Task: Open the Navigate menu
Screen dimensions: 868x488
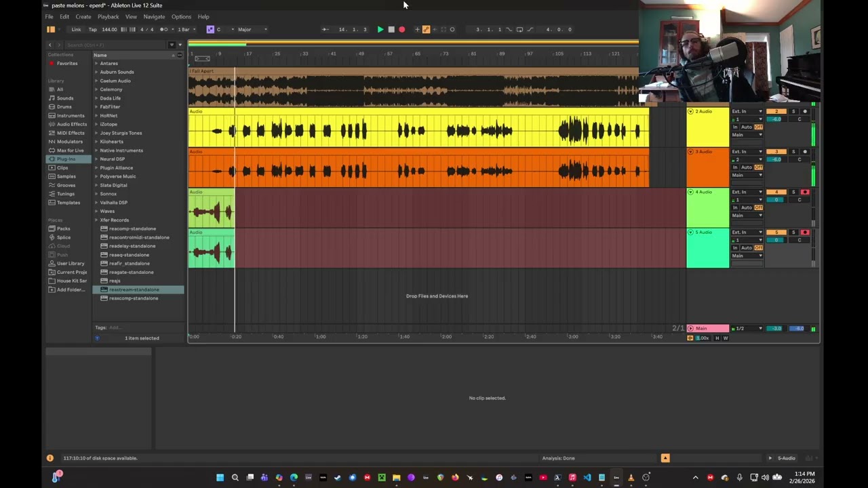Action: (x=154, y=16)
